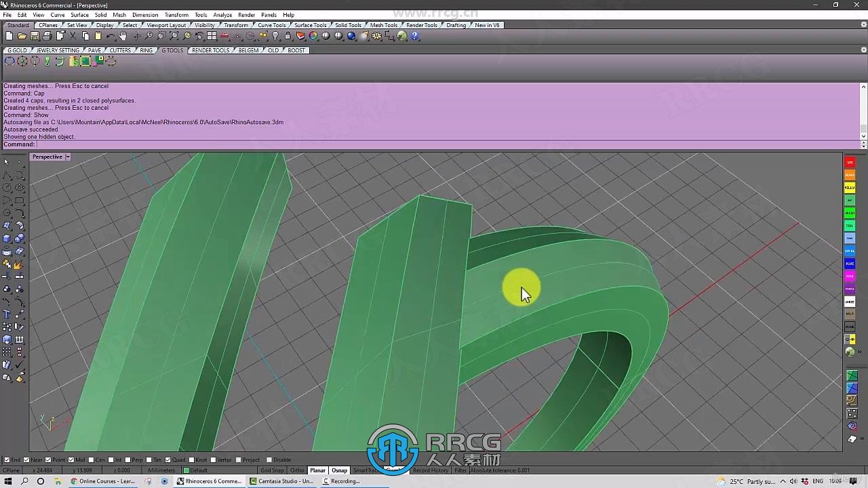This screenshot has height=488, width=868.
Task: Open Camtasia Studio from taskbar
Action: [282, 481]
